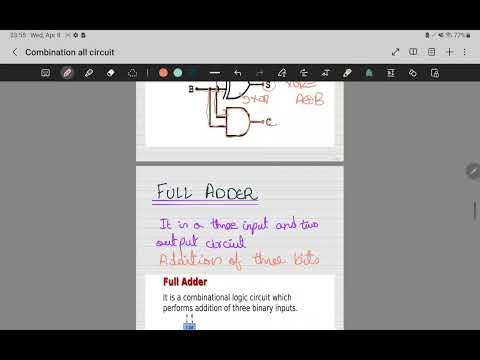This screenshot has height=360, width=480.
Task: Go back using the arrow beside the note title
Action: 15,52
